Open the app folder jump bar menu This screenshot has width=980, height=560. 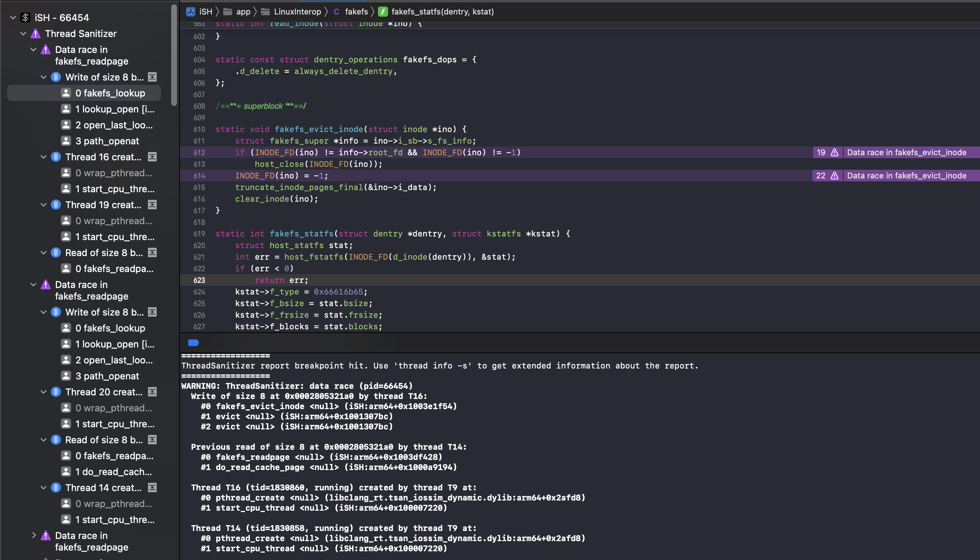243,12
